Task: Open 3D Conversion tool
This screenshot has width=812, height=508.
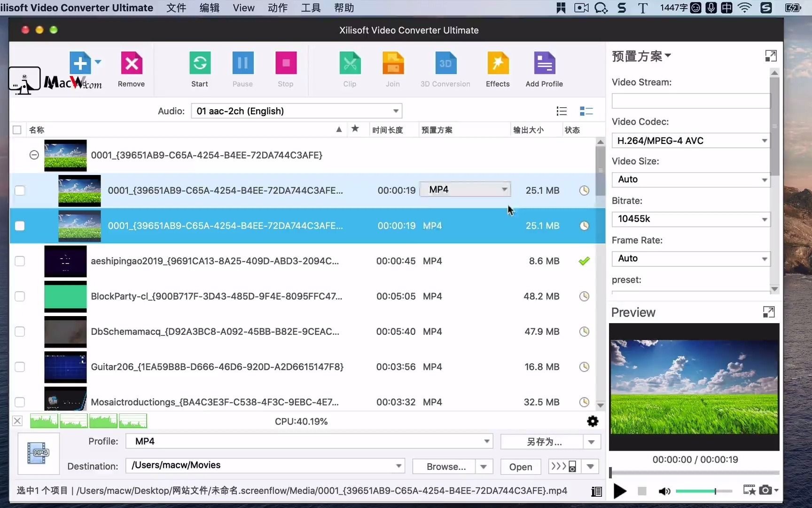Action: [445, 63]
